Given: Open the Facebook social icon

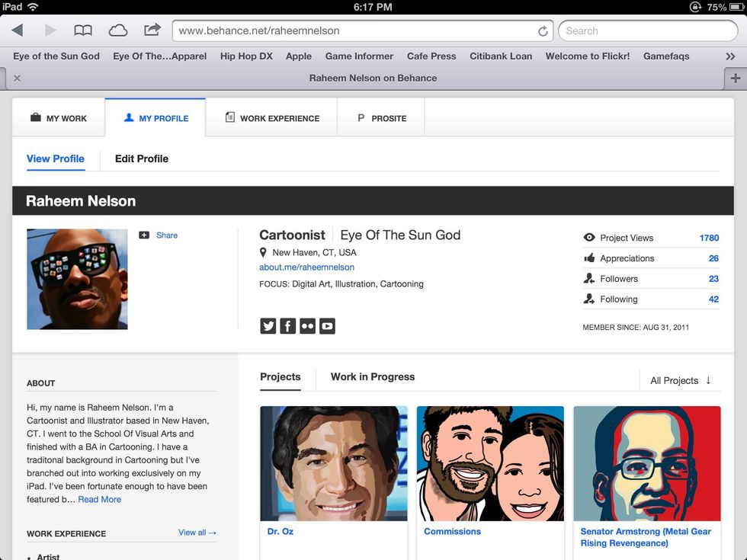Looking at the screenshot, I should point(288,326).
